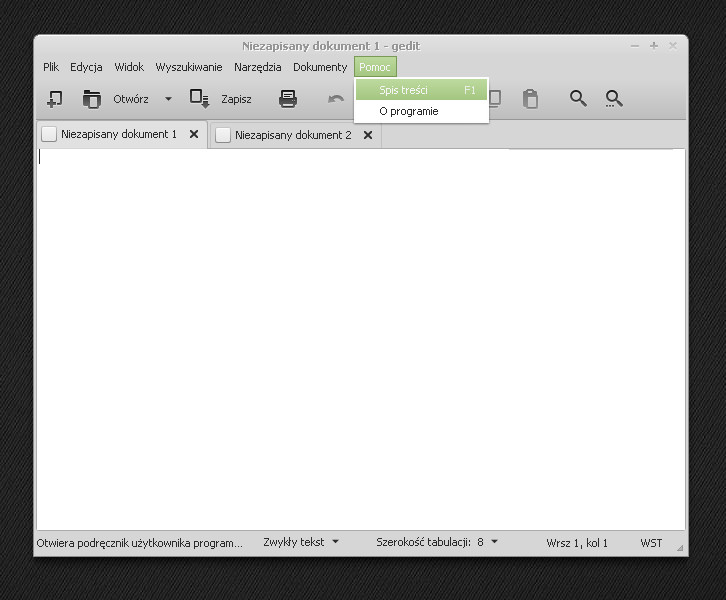Open find with the magnifier icon

pos(578,98)
